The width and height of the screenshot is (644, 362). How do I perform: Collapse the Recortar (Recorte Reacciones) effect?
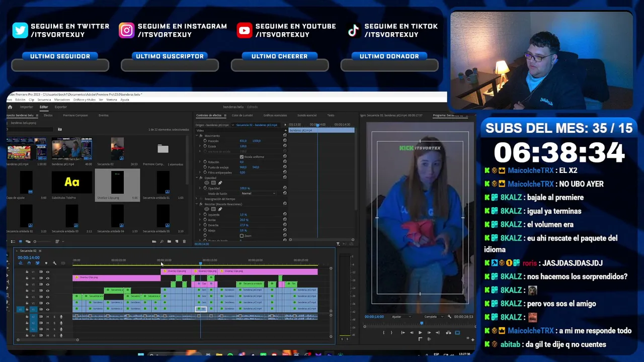tap(197, 204)
